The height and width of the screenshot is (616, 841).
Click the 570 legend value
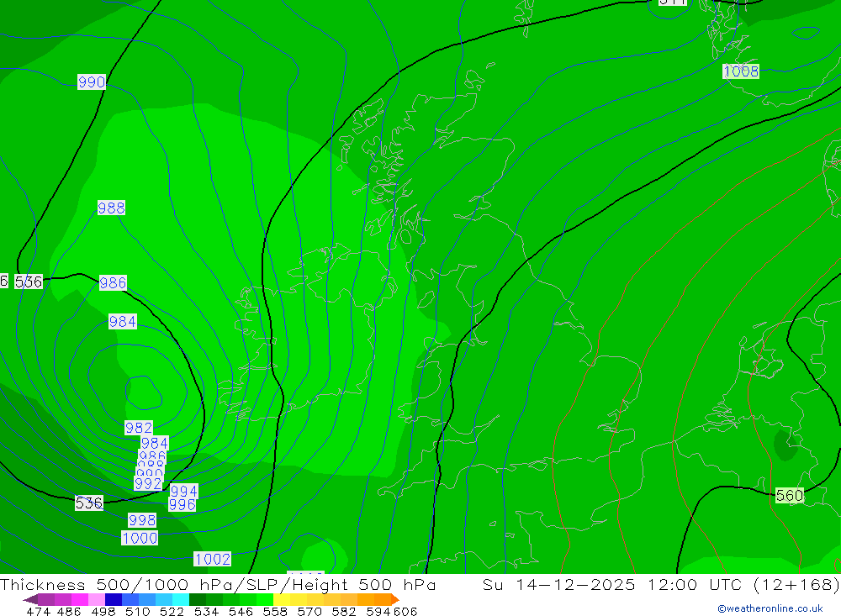(x=309, y=611)
